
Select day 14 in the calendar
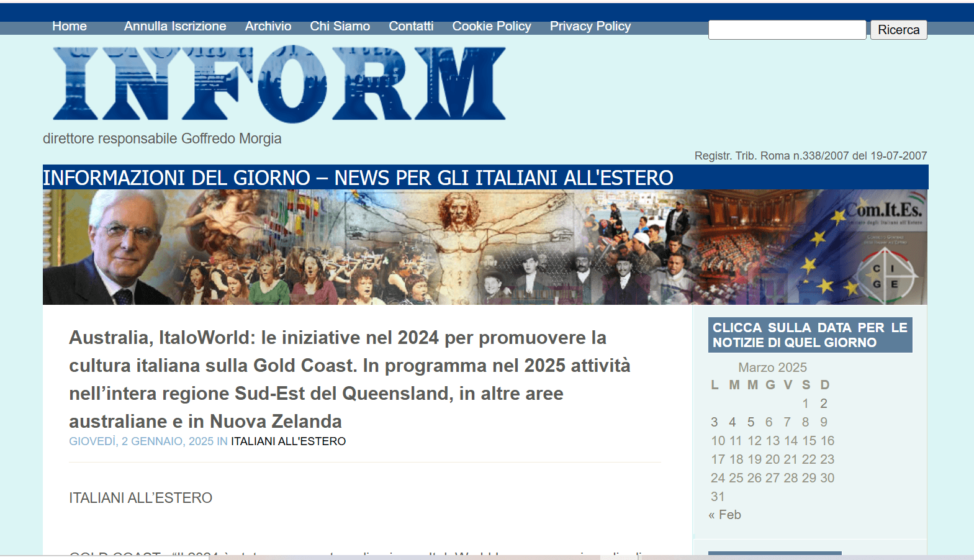(790, 441)
